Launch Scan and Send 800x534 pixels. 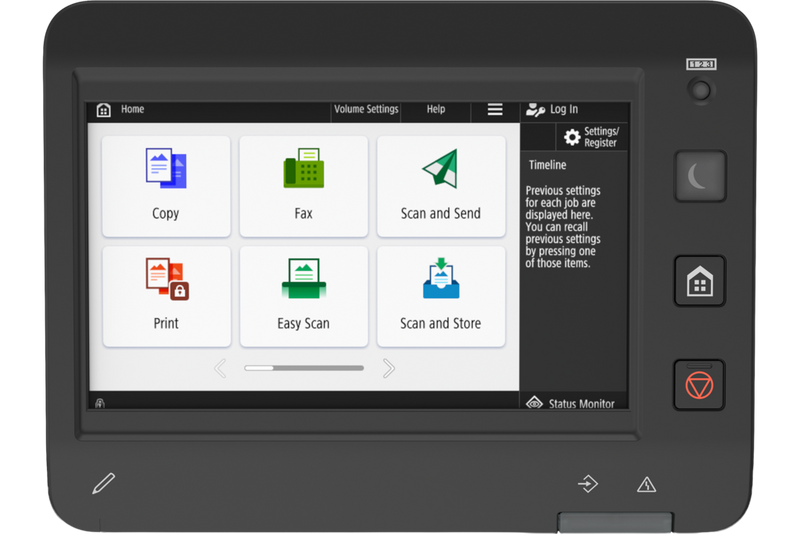pyautogui.click(x=440, y=186)
